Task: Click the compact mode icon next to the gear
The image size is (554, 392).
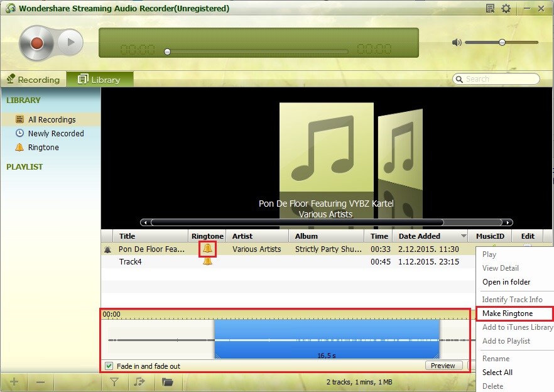Action: click(x=490, y=8)
